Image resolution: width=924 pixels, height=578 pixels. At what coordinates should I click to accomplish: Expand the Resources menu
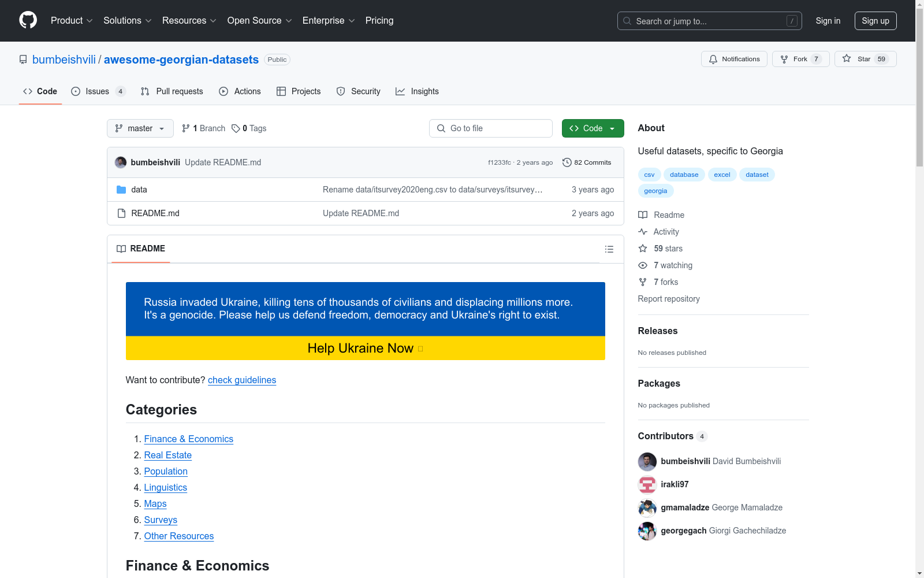[189, 21]
